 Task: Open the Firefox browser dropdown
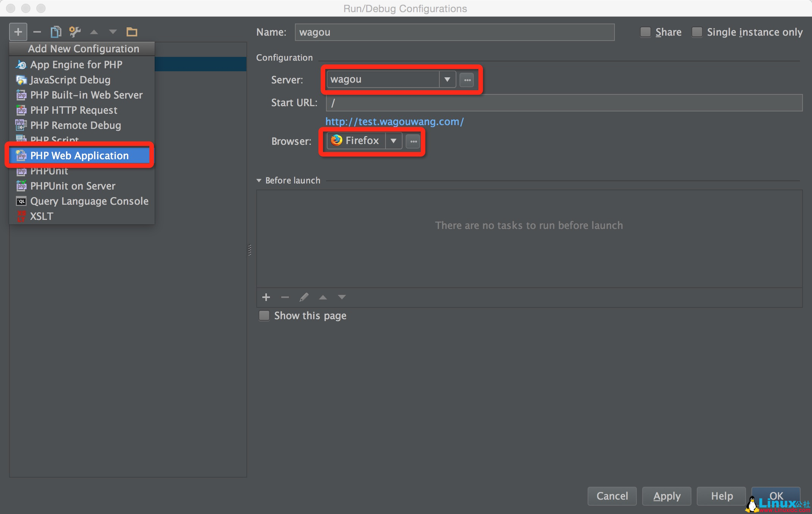point(393,141)
